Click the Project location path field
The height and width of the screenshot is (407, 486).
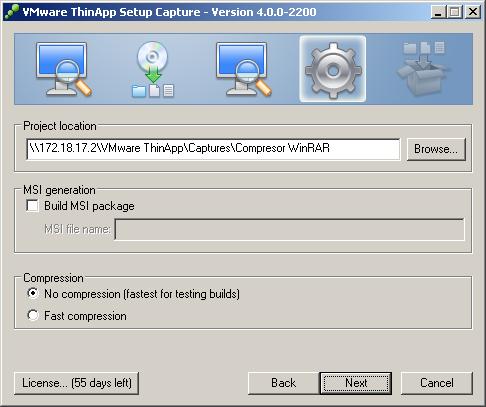click(213, 149)
